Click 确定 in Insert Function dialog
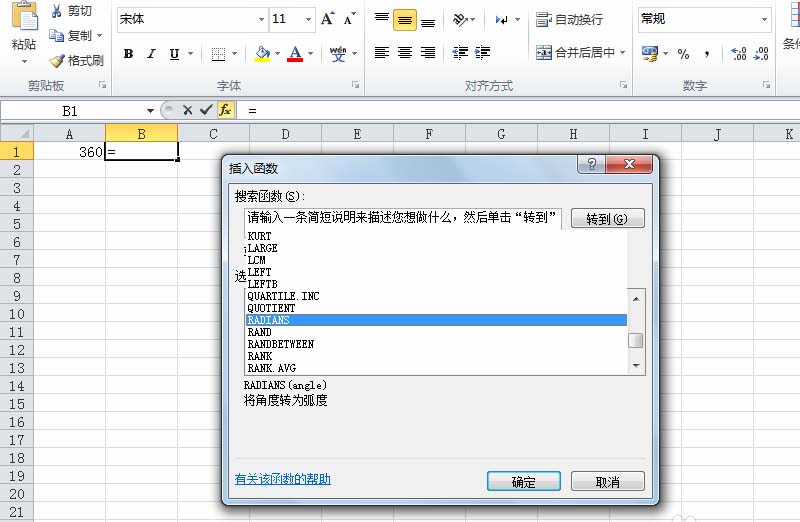Image resolution: width=800 pixels, height=522 pixels. [x=523, y=481]
